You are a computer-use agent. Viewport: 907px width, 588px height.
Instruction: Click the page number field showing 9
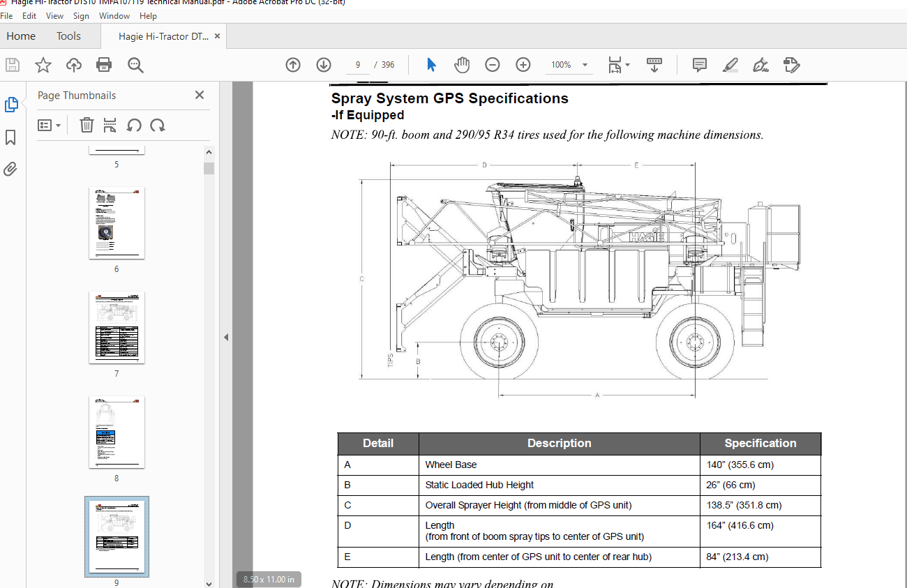click(x=358, y=65)
